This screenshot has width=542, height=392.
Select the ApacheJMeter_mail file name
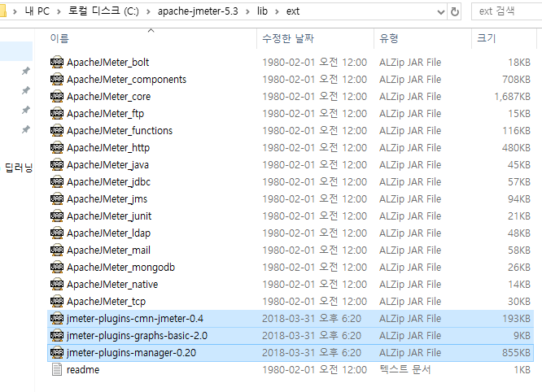click(108, 250)
